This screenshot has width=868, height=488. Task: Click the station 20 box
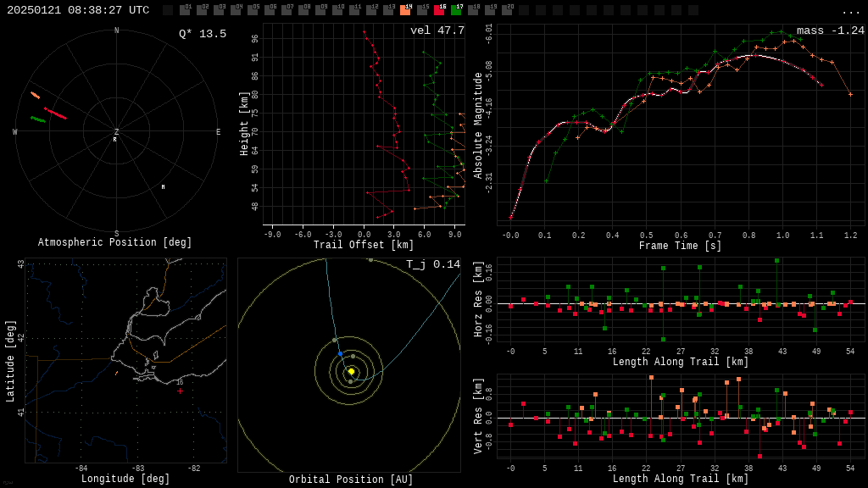(x=507, y=9)
